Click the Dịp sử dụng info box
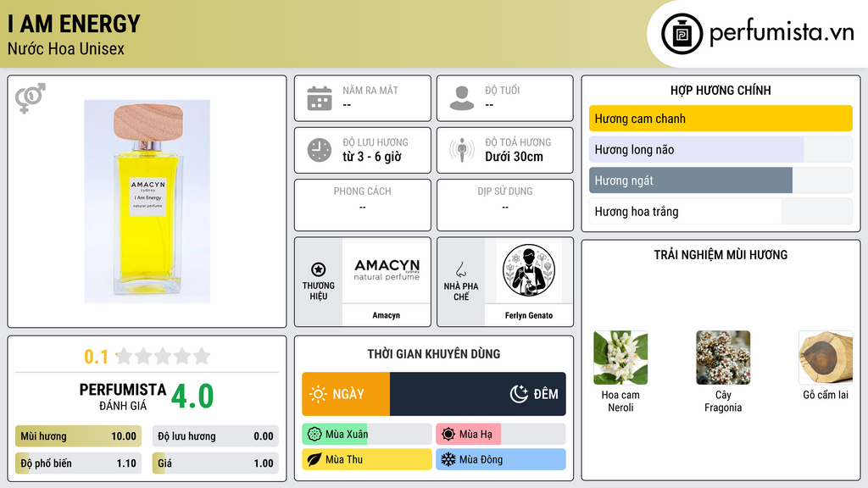Viewport: 868px width, 488px height. pyautogui.click(x=505, y=205)
